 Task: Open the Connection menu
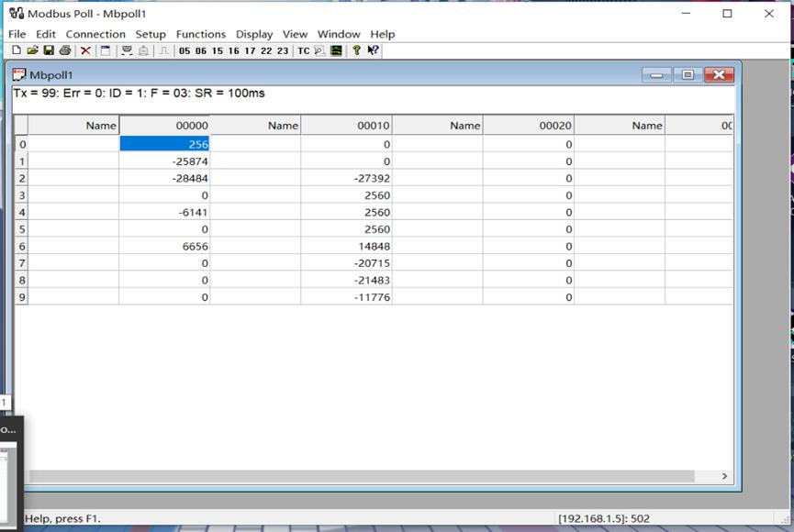95,34
